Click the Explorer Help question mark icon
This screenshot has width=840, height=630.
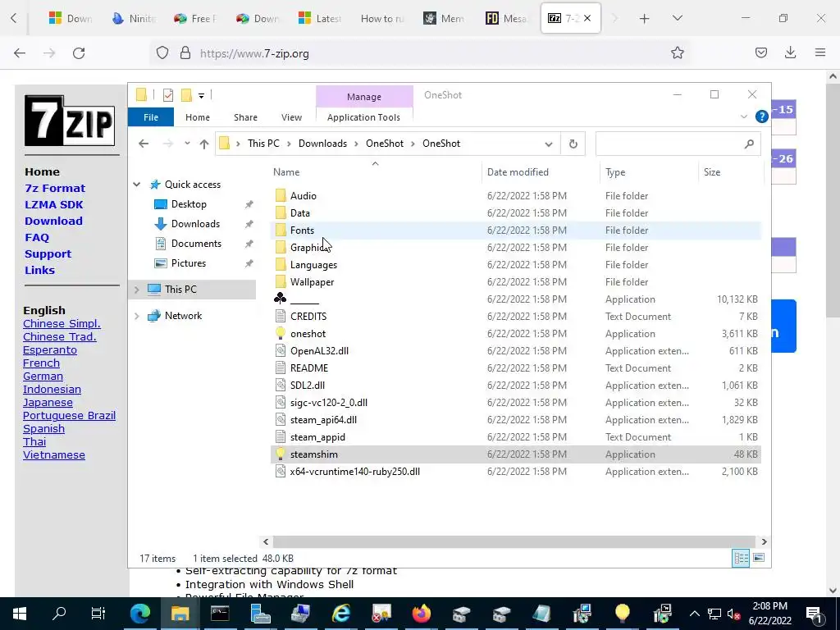pyautogui.click(x=761, y=116)
